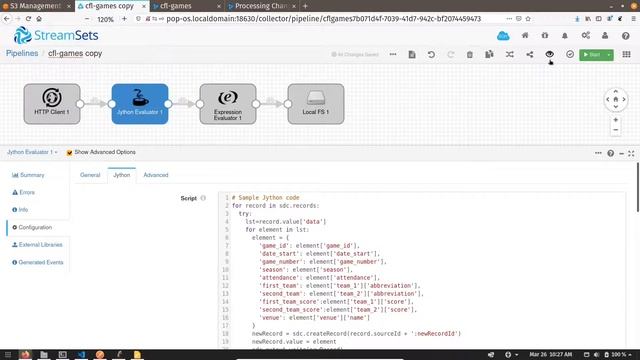
Task: Open the StreamSets cloud icon
Action: (503, 36)
